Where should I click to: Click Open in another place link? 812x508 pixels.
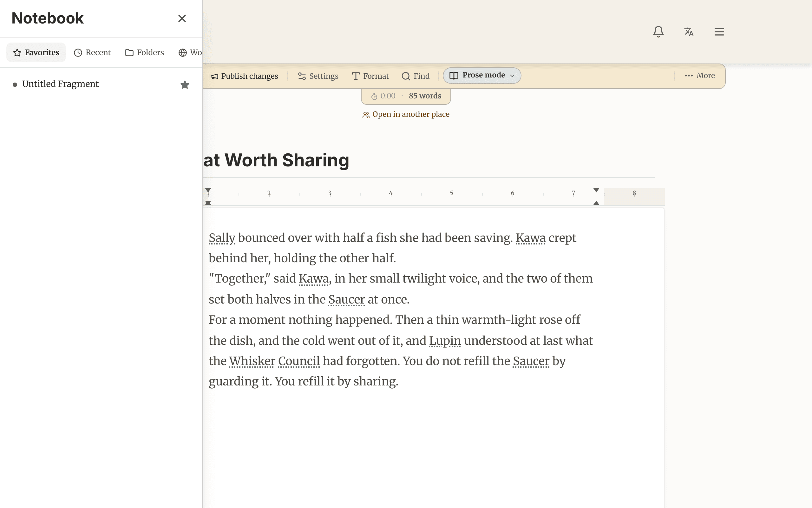(406, 115)
